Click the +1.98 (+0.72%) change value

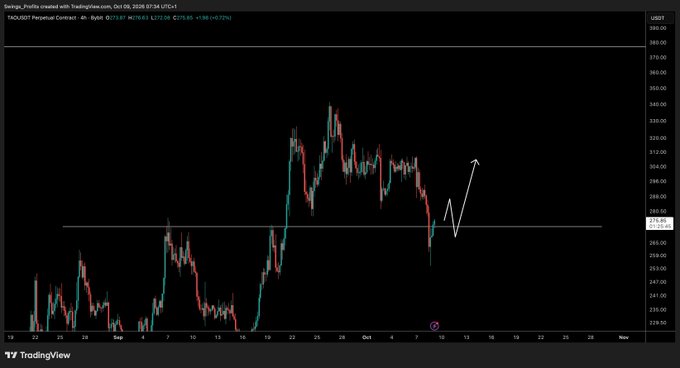pyautogui.click(x=213, y=18)
